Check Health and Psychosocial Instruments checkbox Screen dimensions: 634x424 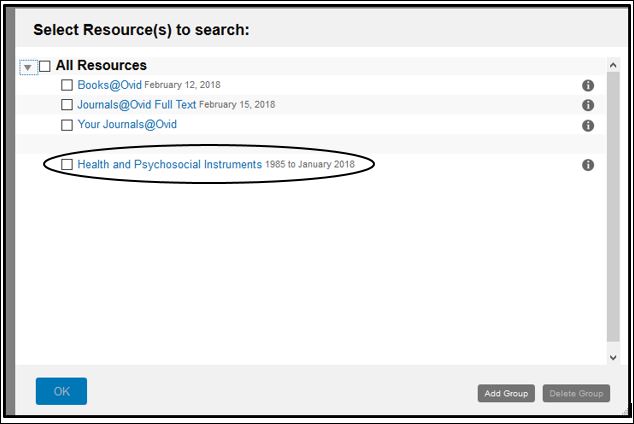tap(67, 164)
